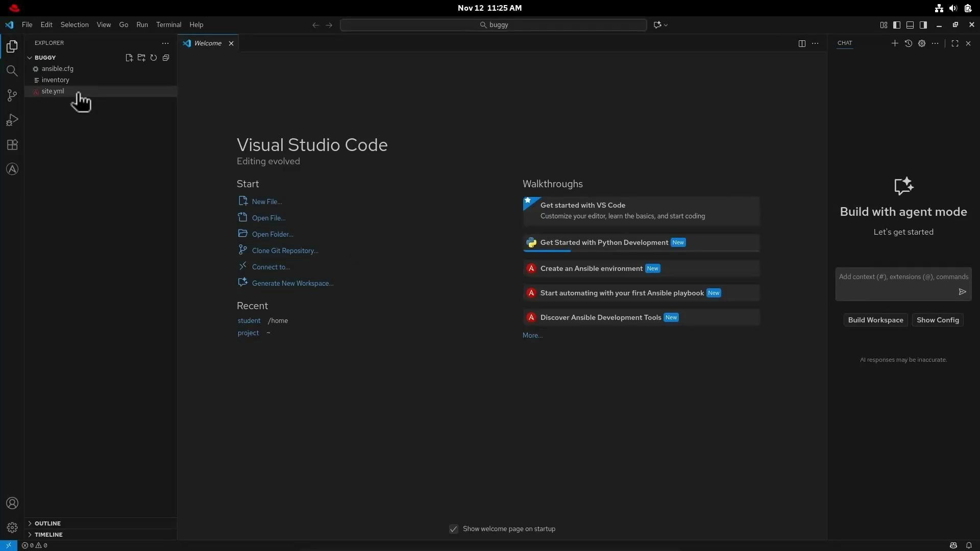Close the Welcome tab
This screenshot has height=551, width=980.
[x=231, y=43]
